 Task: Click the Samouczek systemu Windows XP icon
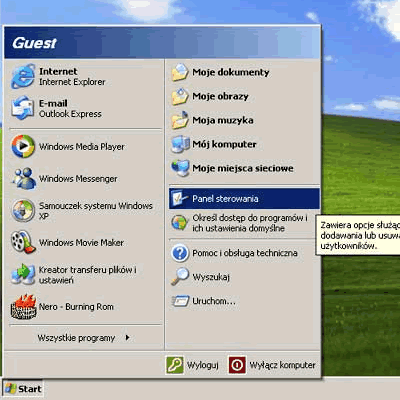(23, 210)
